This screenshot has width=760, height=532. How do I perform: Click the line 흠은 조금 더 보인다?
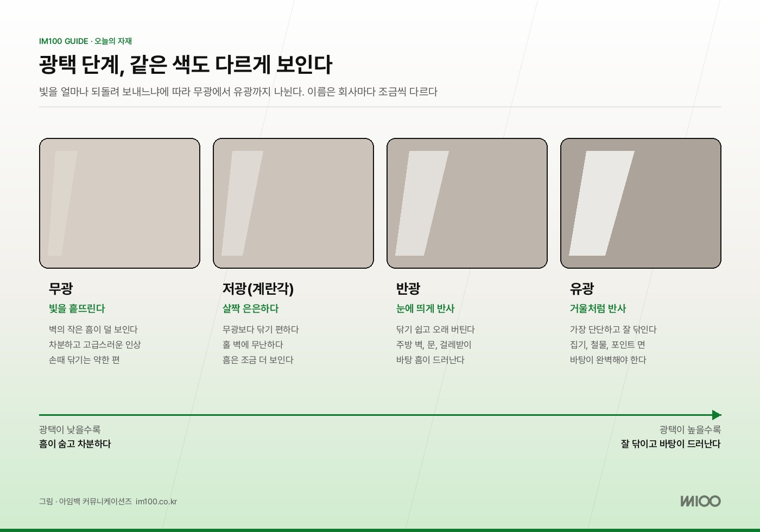pos(258,360)
